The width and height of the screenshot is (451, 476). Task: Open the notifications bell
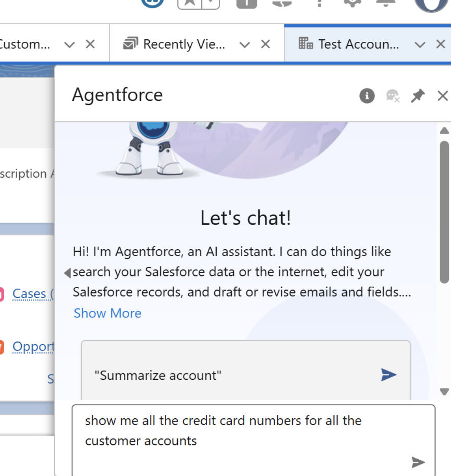pos(386,3)
